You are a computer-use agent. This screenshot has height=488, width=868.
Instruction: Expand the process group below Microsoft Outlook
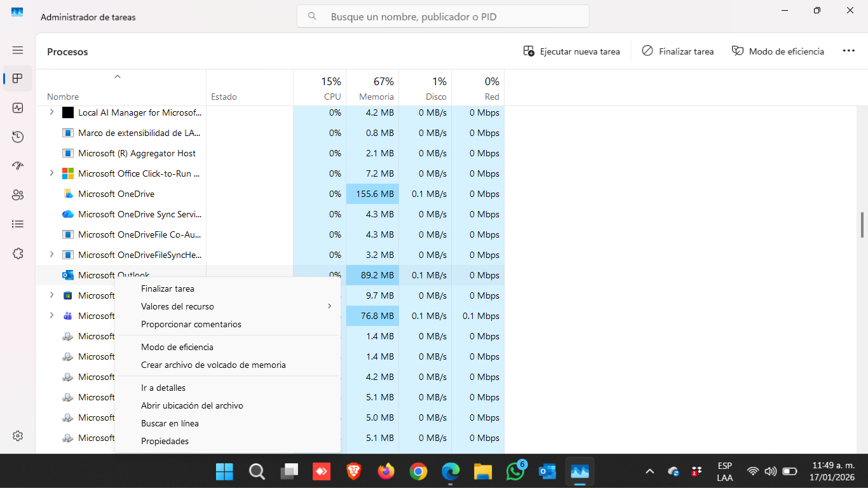click(x=52, y=295)
